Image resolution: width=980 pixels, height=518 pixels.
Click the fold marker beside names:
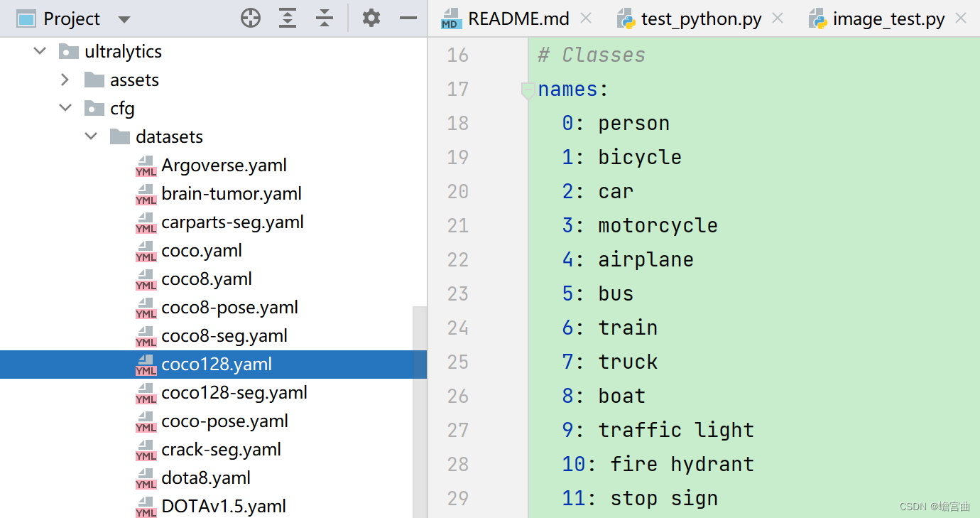click(528, 90)
